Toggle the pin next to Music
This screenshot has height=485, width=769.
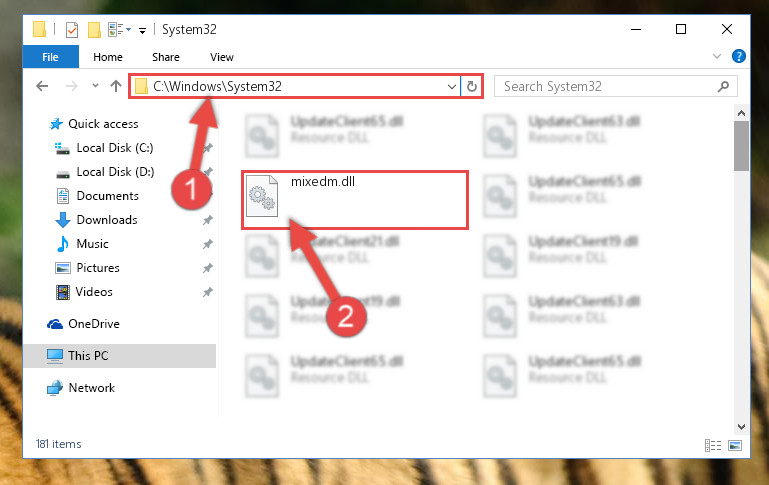[208, 244]
